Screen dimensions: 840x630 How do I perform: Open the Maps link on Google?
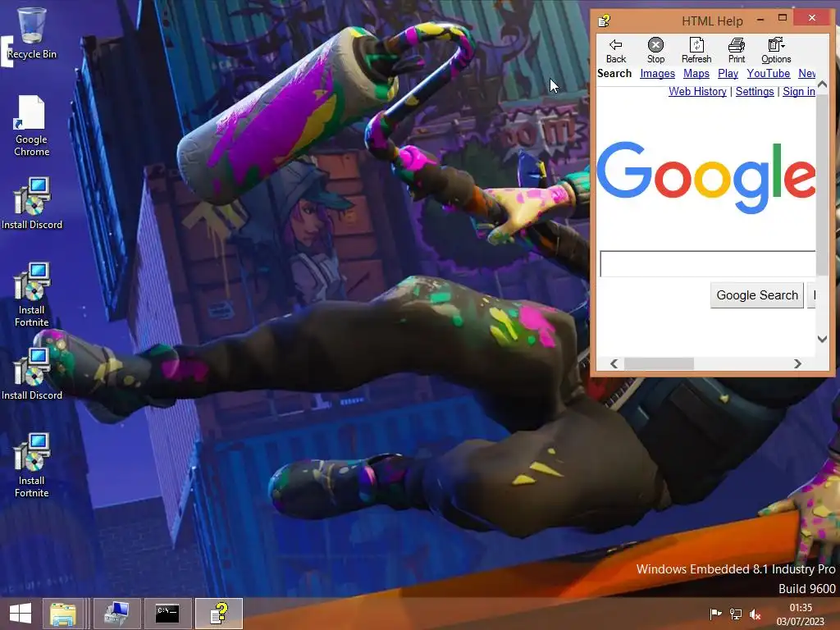point(696,73)
